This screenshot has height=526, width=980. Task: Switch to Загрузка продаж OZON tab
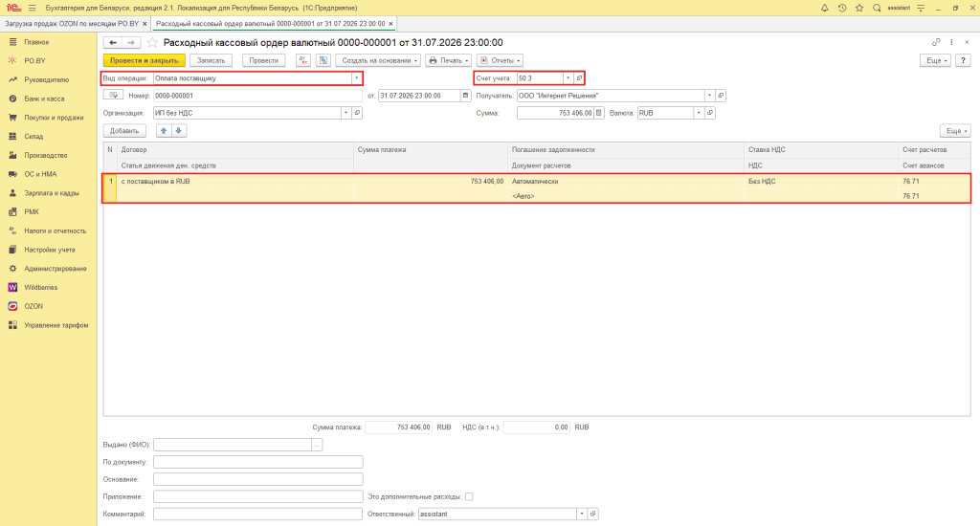pyautogui.click(x=72, y=24)
